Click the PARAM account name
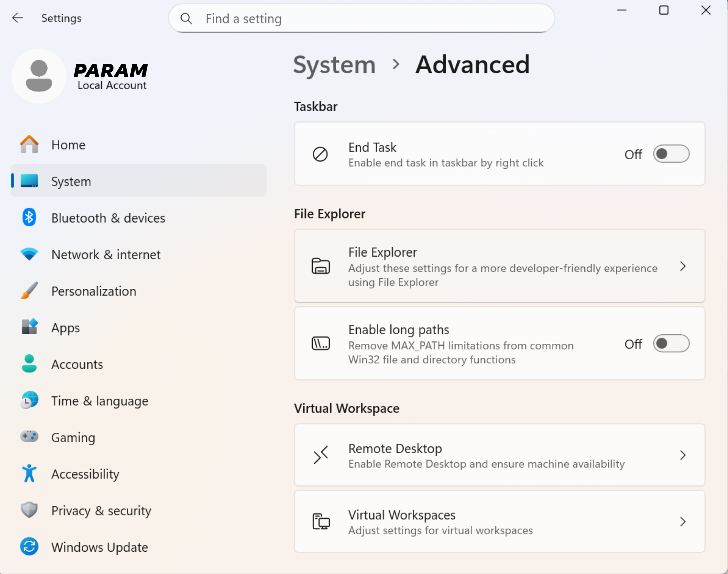 click(111, 70)
